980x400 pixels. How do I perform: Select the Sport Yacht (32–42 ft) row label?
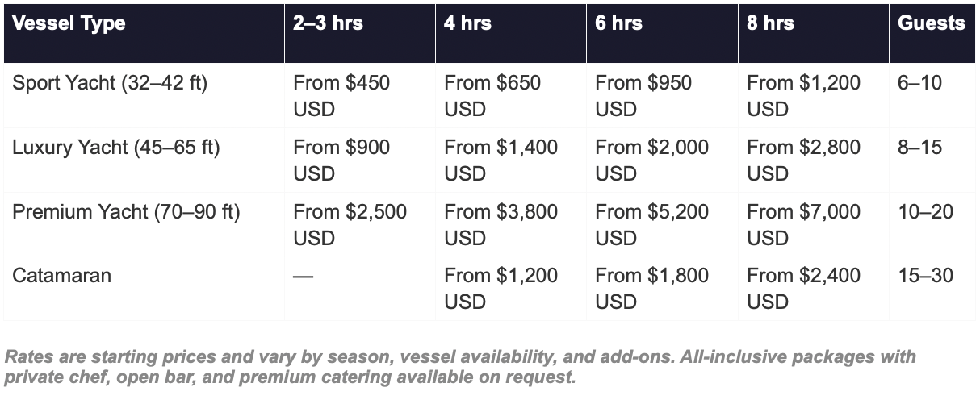110,83
